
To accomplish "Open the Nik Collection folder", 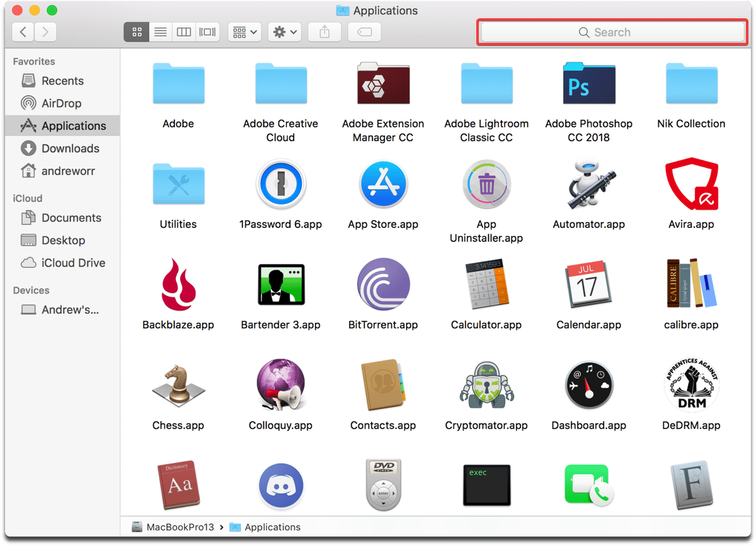I will (691, 83).
